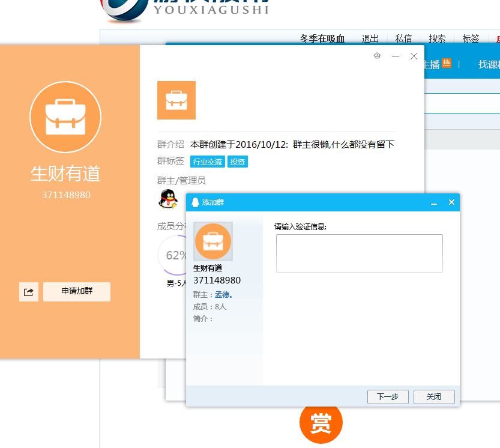The width and height of the screenshot is (500, 448).
Task: Minimize the 添加群 dialog window
Action: 434,203
